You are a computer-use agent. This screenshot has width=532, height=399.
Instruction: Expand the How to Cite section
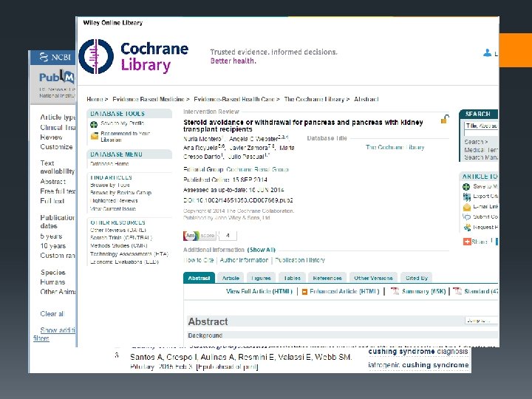tap(199, 260)
